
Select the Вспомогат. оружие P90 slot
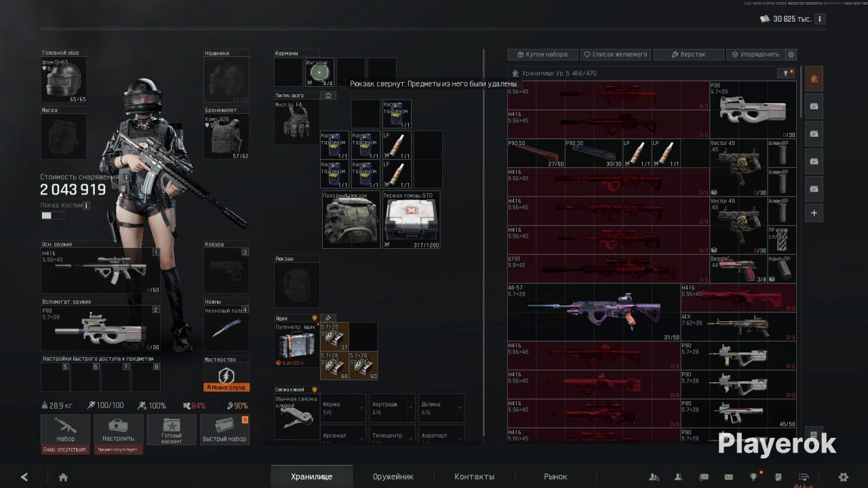pyautogui.click(x=100, y=328)
